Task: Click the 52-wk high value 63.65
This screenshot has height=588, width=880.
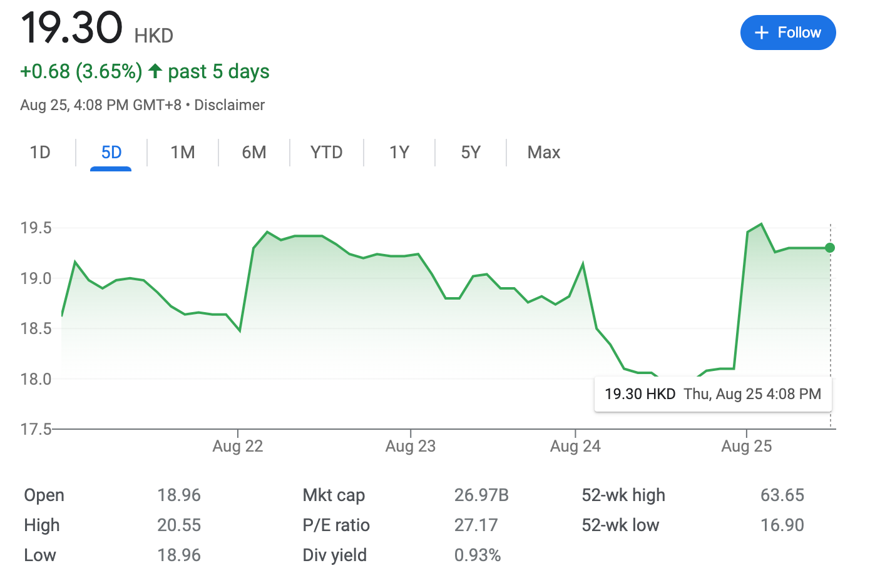Action: 782,495
